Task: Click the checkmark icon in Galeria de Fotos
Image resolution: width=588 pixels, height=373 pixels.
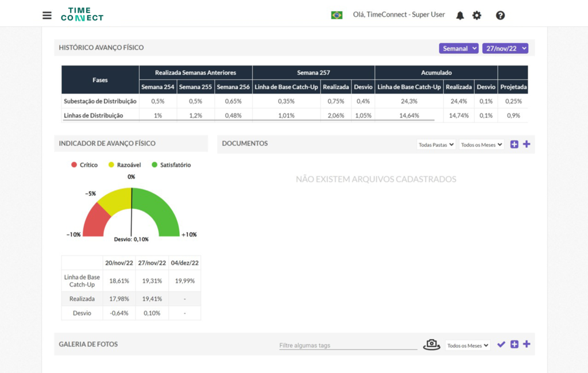Action: (x=501, y=344)
